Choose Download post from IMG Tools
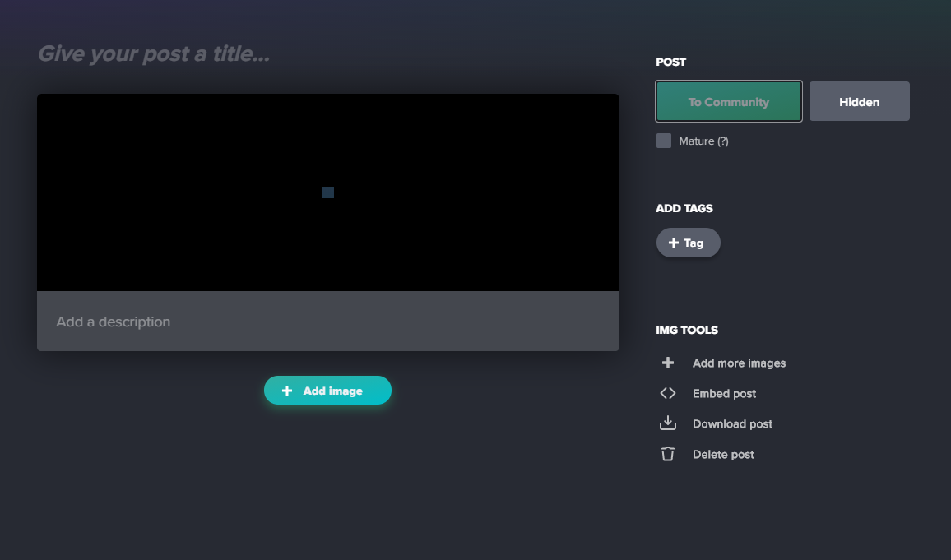Screen dimensions: 951x560 (x=733, y=423)
